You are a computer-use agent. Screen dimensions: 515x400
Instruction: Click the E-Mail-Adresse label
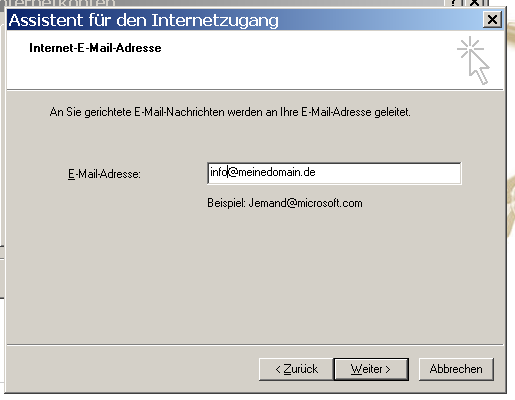[104, 174]
